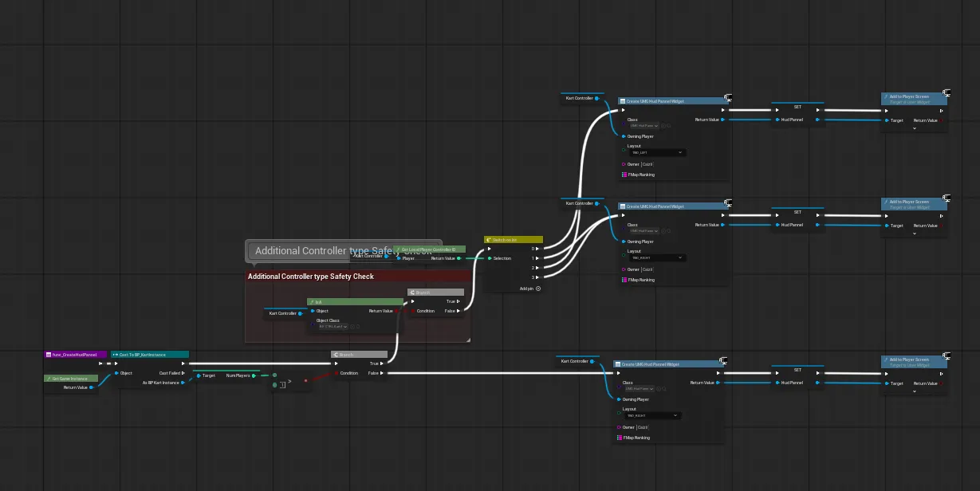Click FMap Ranking map pin icon on top node
Image resolution: width=980 pixels, height=491 pixels.
point(624,175)
